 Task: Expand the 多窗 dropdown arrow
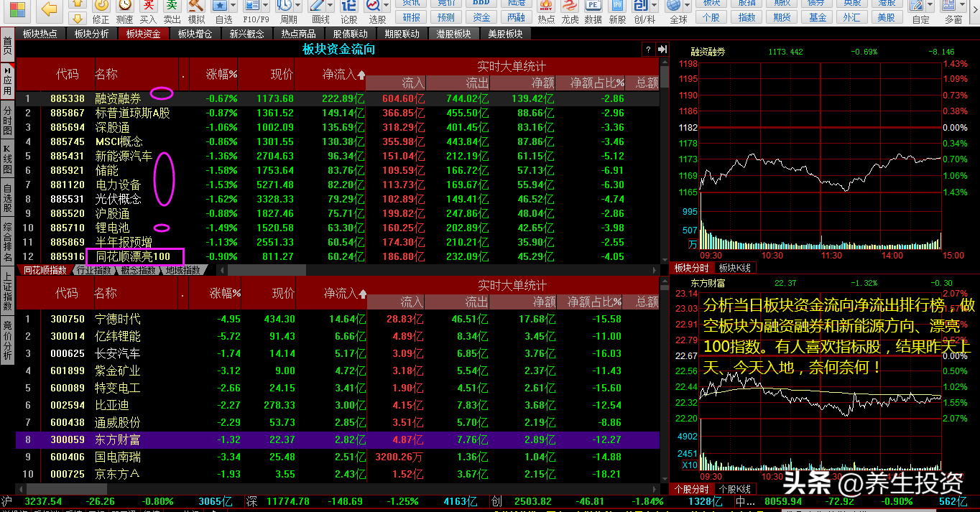pos(963,6)
